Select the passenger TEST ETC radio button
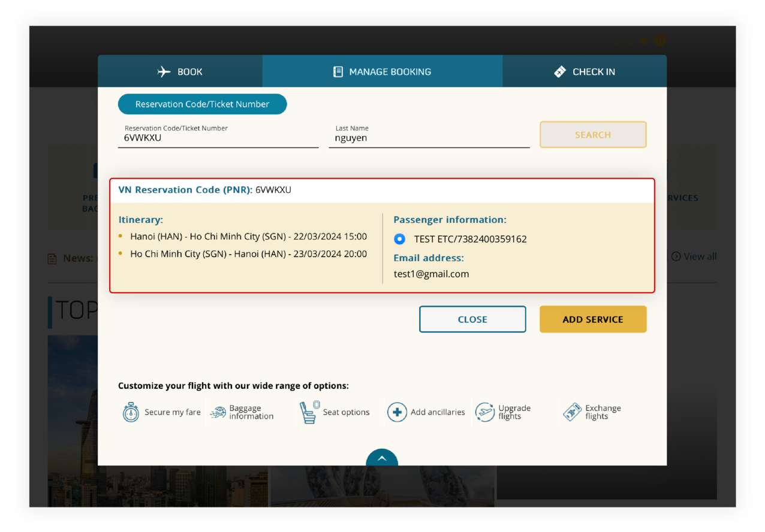Image resolution: width=765 pixels, height=532 pixels. [399, 239]
